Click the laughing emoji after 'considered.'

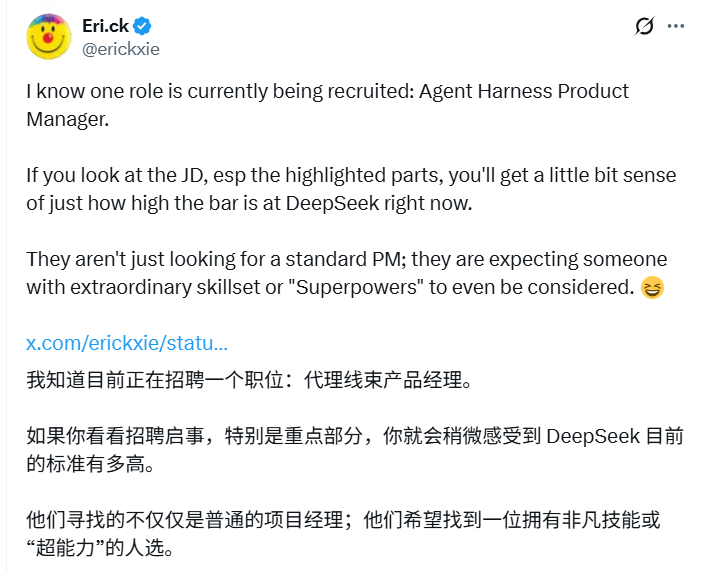click(x=652, y=287)
